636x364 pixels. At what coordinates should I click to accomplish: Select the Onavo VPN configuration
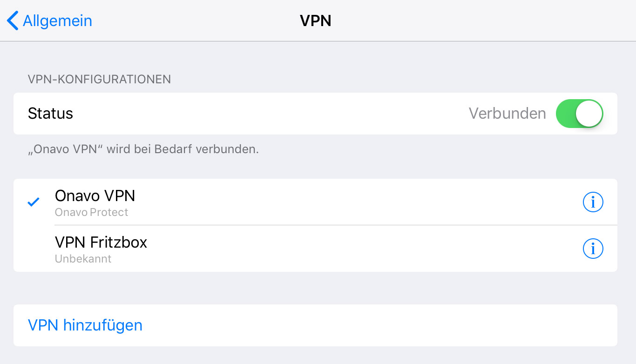315,202
